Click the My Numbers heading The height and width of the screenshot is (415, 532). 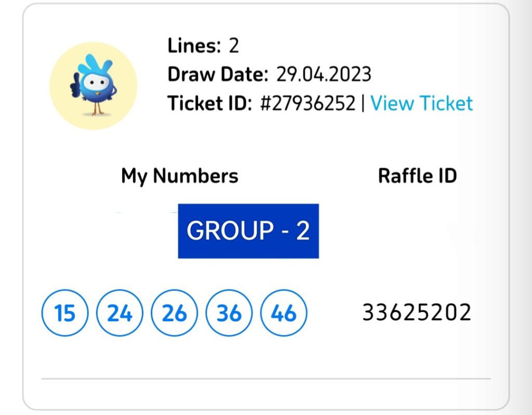click(x=180, y=176)
